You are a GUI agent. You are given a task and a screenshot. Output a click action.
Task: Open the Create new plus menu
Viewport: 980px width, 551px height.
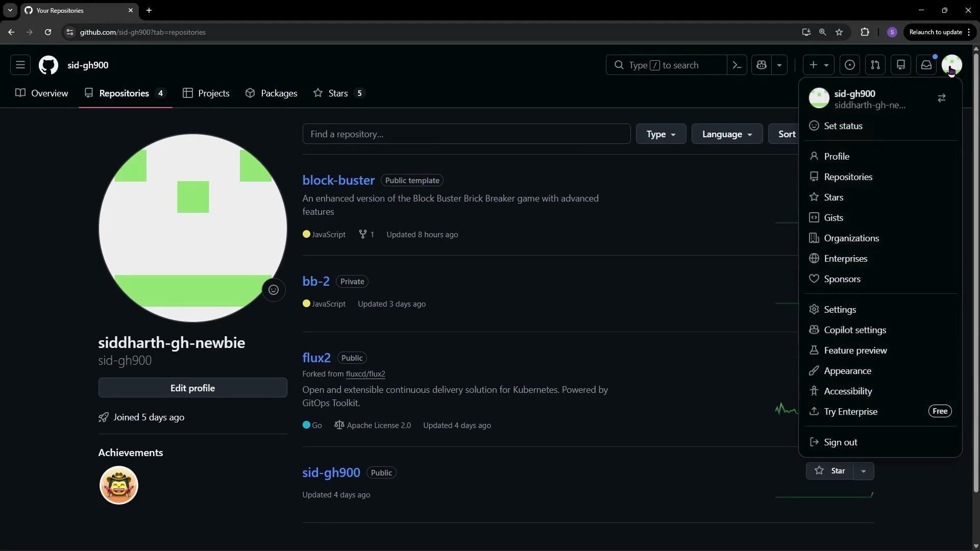pyautogui.click(x=819, y=65)
